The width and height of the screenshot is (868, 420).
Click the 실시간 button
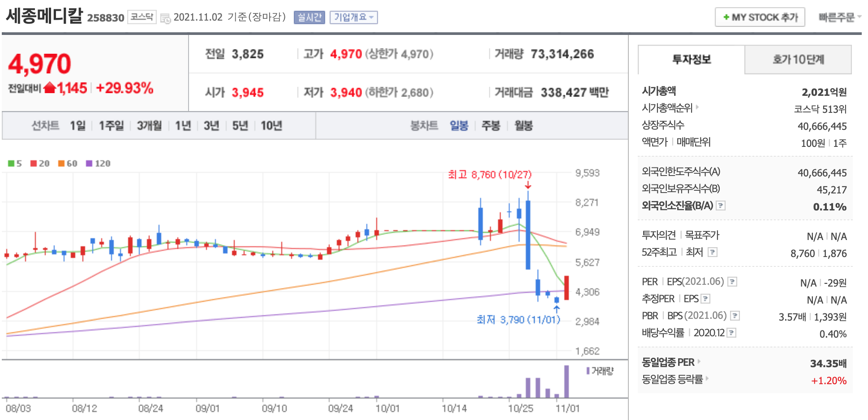[309, 17]
